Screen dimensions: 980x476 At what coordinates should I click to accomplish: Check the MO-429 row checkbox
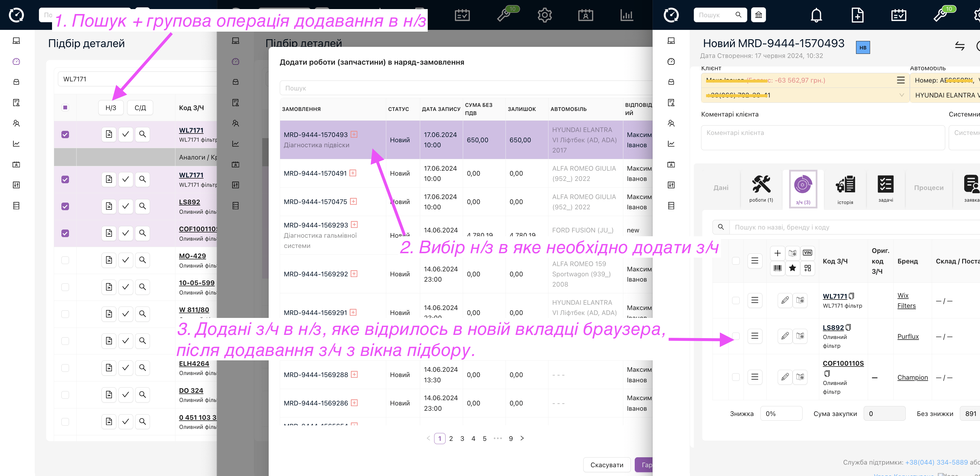(65, 260)
